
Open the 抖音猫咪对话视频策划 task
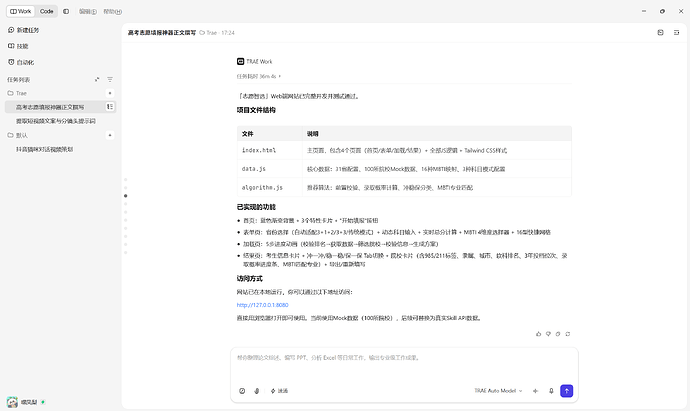click(x=44, y=149)
